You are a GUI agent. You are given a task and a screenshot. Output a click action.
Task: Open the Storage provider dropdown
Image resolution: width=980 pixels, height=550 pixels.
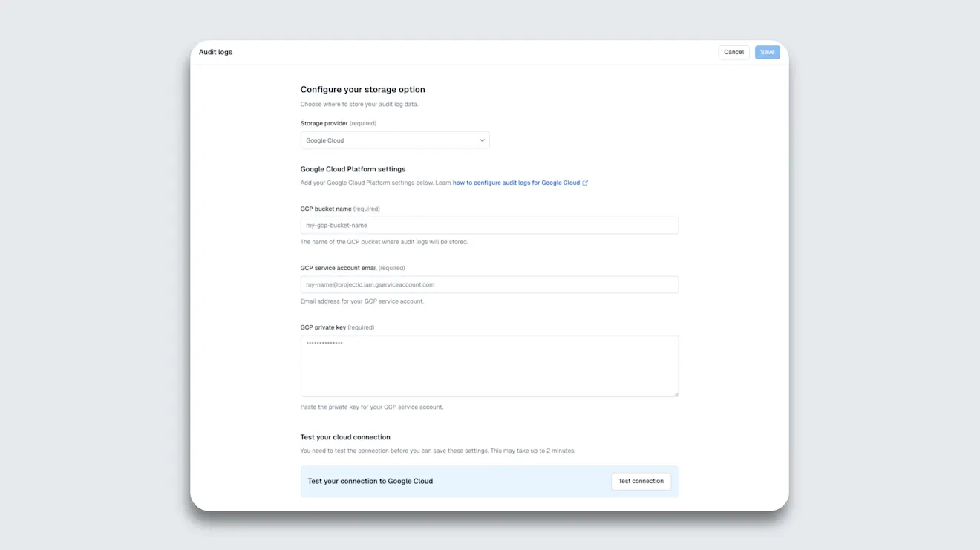pos(394,140)
